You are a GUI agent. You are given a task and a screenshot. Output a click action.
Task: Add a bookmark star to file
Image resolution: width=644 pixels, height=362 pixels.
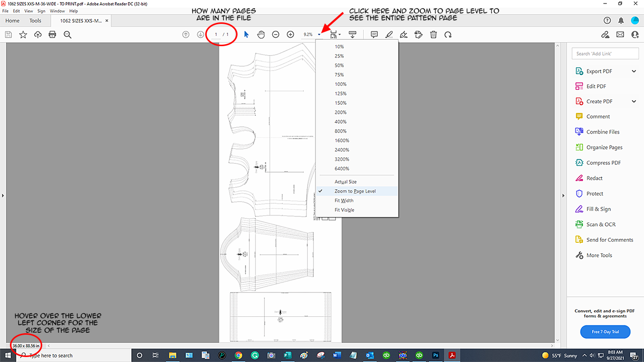23,35
